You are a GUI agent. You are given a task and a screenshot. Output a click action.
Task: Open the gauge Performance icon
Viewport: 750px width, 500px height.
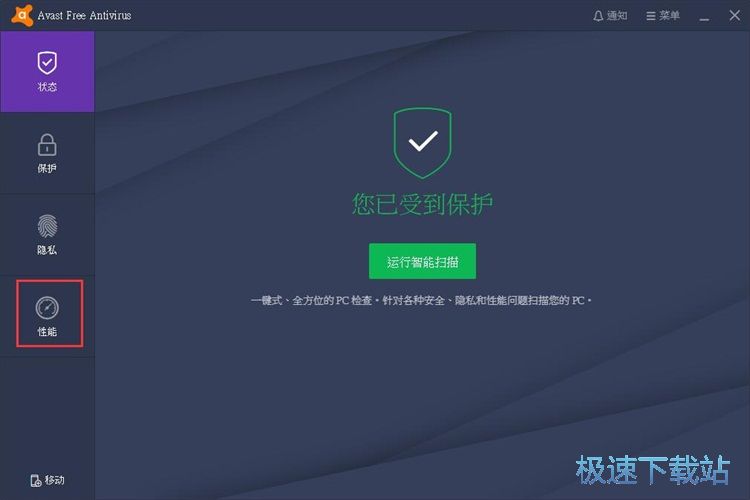(x=47, y=308)
